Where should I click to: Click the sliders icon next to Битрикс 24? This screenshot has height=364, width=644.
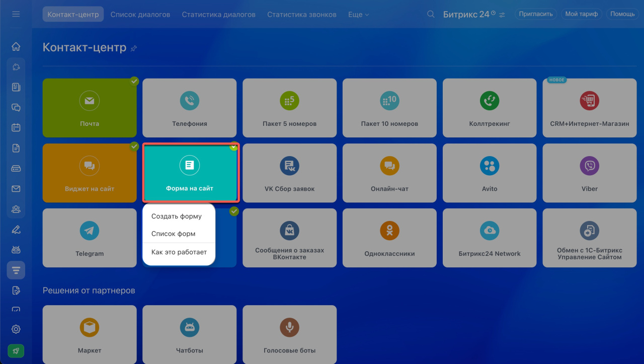(x=502, y=15)
